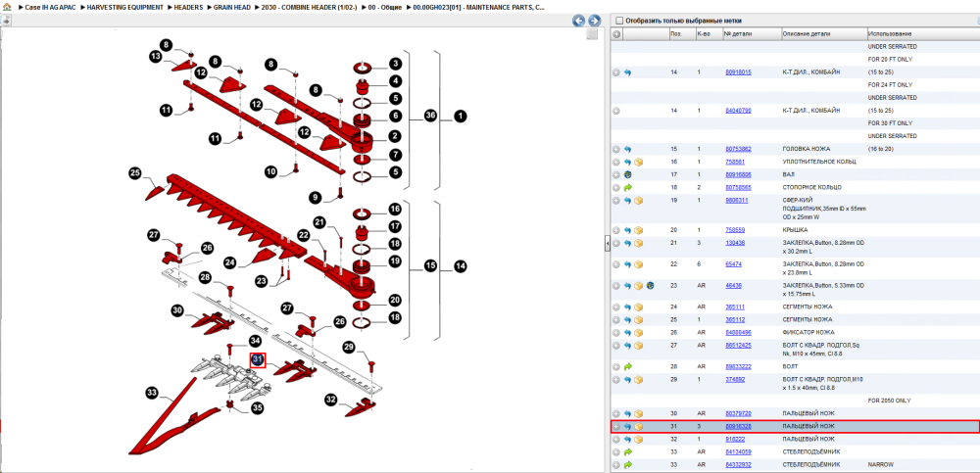Enable 'Отобразить только выбранные метки' checkbox
The width and height of the screenshot is (980, 473).
(619, 21)
